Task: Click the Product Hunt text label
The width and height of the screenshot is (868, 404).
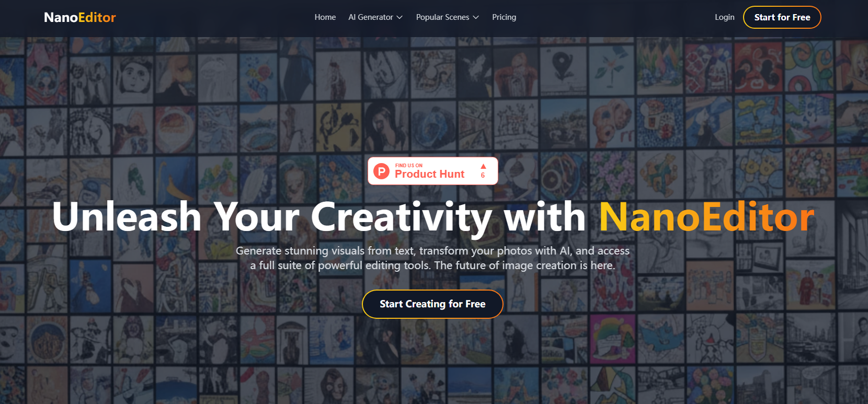Action: [x=429, y=174]
